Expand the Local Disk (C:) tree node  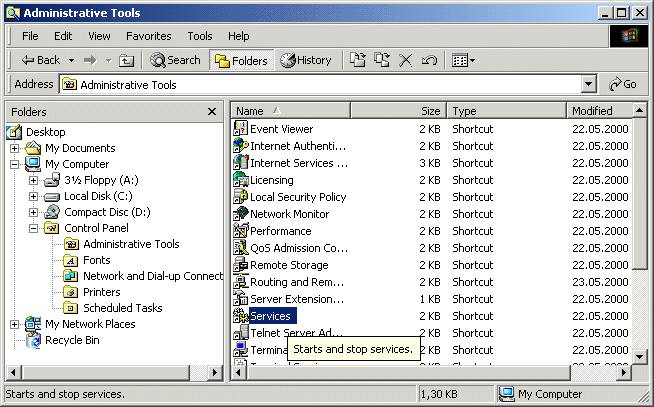coord(33,197)
